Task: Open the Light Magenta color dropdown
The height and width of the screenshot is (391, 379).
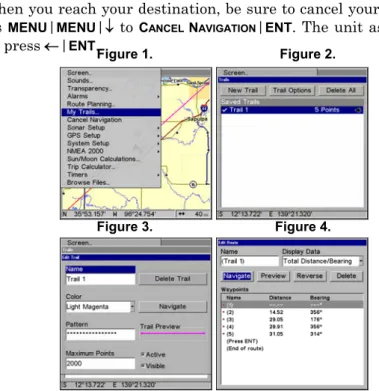Action: 132,307
